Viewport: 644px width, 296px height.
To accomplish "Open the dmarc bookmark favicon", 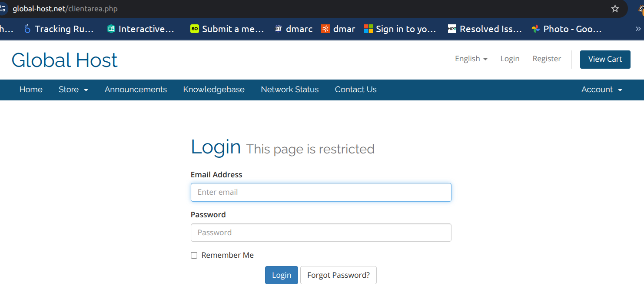I will click(x=278, y=29).
